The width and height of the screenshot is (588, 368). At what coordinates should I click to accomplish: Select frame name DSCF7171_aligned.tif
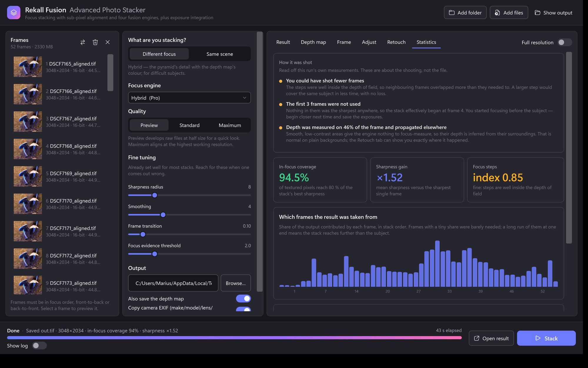click(73, 228)
